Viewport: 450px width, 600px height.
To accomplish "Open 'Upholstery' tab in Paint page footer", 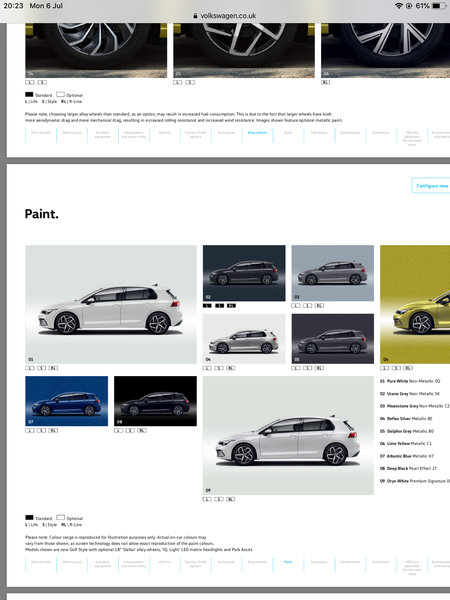I will coord(319,562).
